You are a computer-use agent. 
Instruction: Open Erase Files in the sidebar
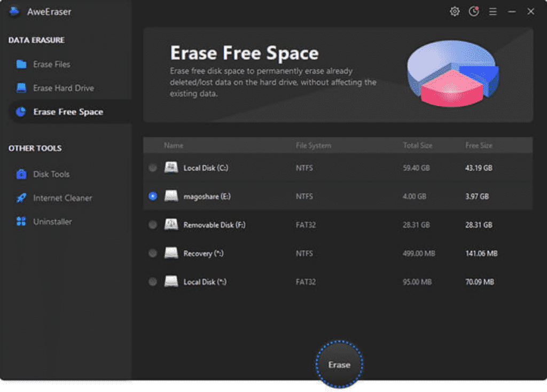(51, 64)
